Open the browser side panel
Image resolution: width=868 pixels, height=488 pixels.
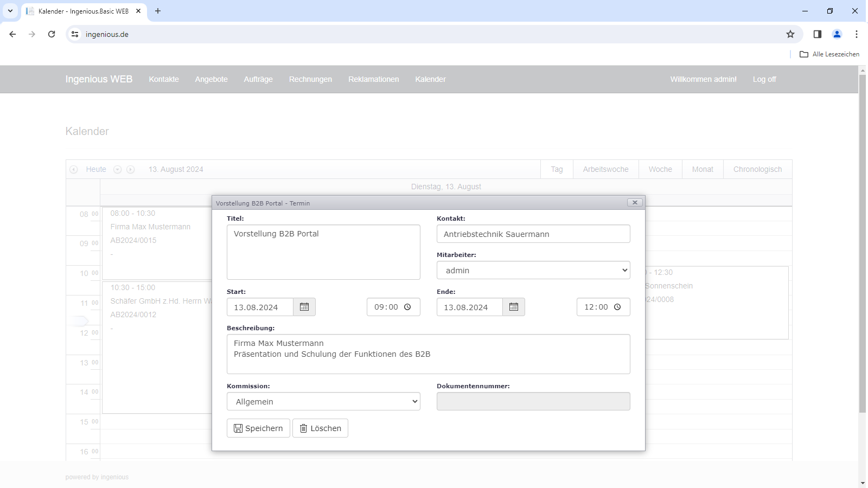(x=818, y=34)
